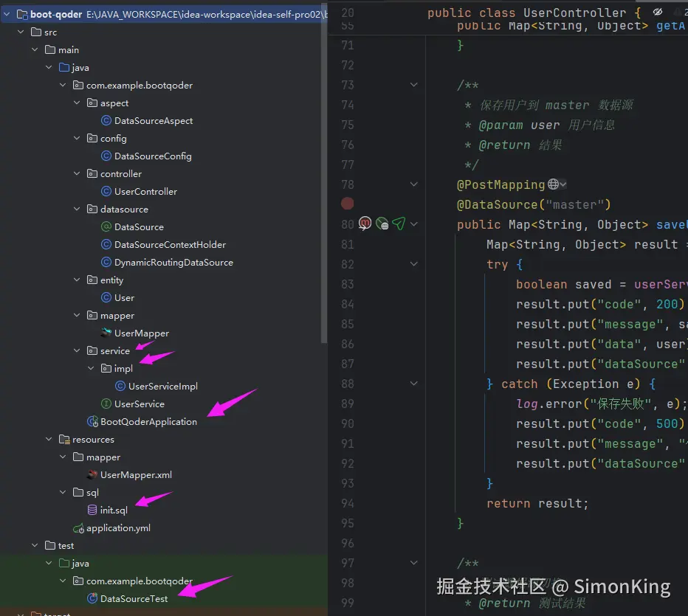
Task: Toggle the crossed-eye inspections icon at top right
Action: click(x=657, y=12)
